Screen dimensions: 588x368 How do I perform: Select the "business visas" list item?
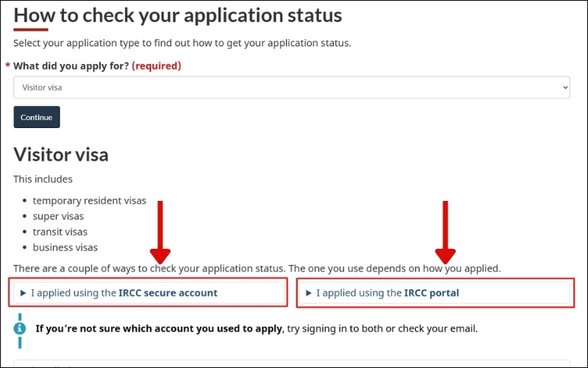pos(65,247)
